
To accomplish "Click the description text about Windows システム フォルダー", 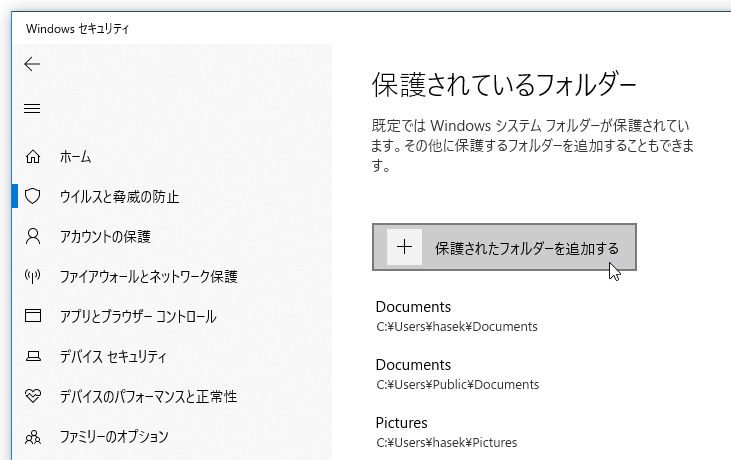I will click(532, 145).
